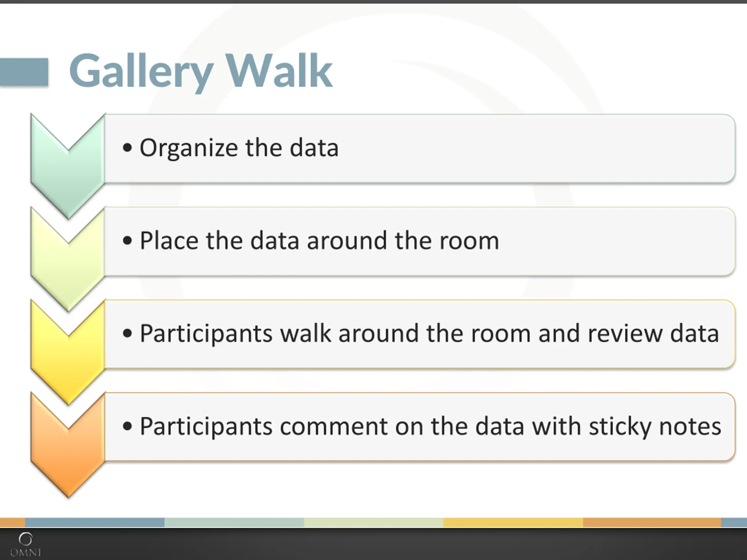Click the word 'sticky notes' in last item
The width and height of the screenshot is (747, 560).
655,427
